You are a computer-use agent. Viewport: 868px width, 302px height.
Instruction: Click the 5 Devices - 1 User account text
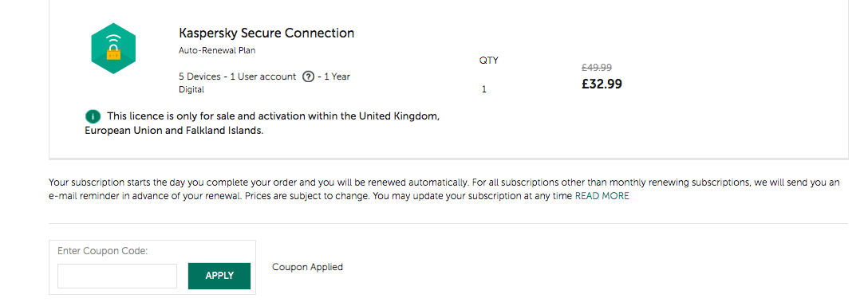pos(238,76)
